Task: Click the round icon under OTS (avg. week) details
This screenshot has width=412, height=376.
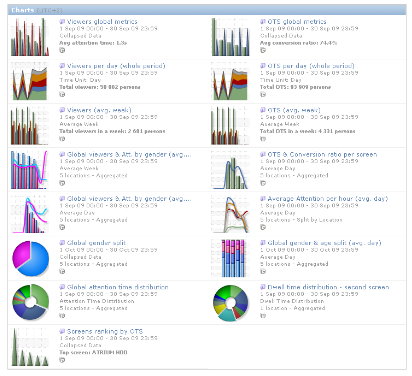Action: tap(263, 139)
